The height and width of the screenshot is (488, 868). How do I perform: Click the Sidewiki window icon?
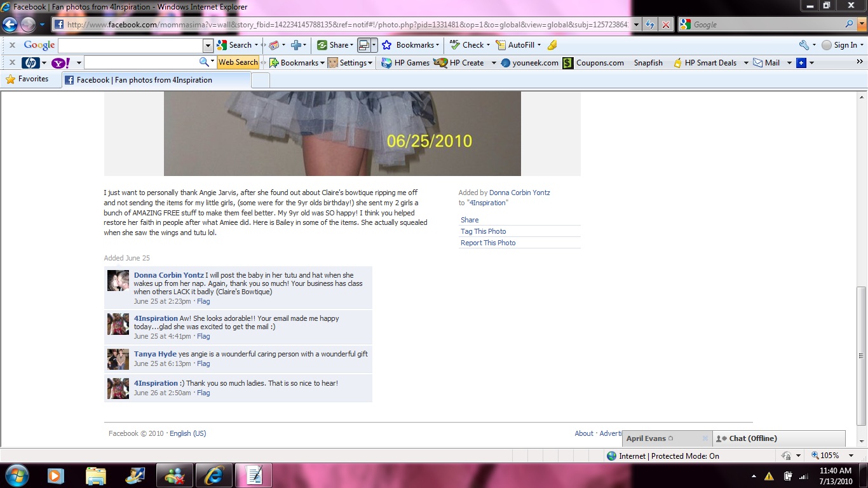(x=364, y=45)
